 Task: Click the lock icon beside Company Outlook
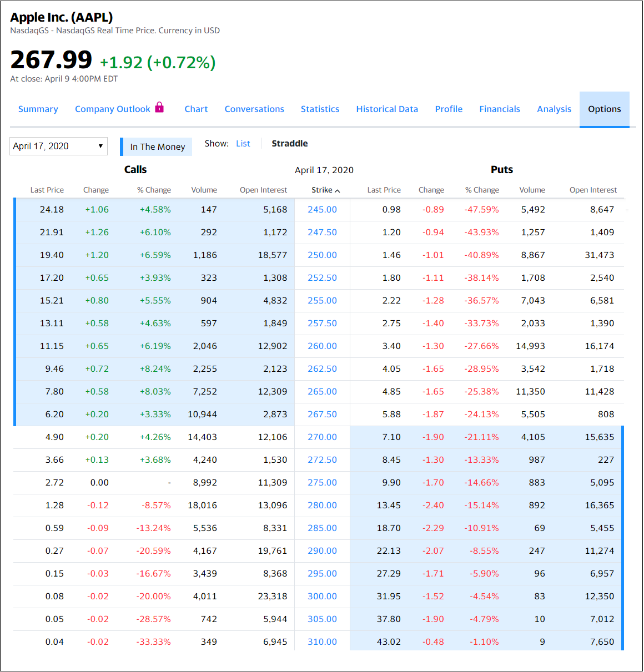click(159, 107)
